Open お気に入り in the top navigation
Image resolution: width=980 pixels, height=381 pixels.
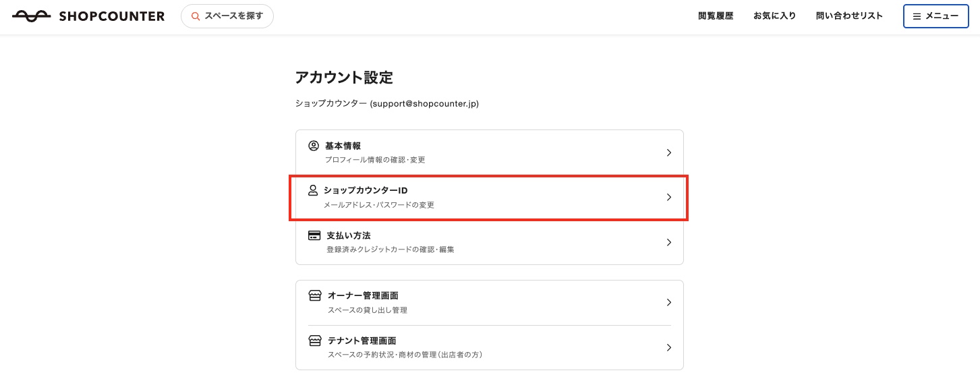point(774,16)
